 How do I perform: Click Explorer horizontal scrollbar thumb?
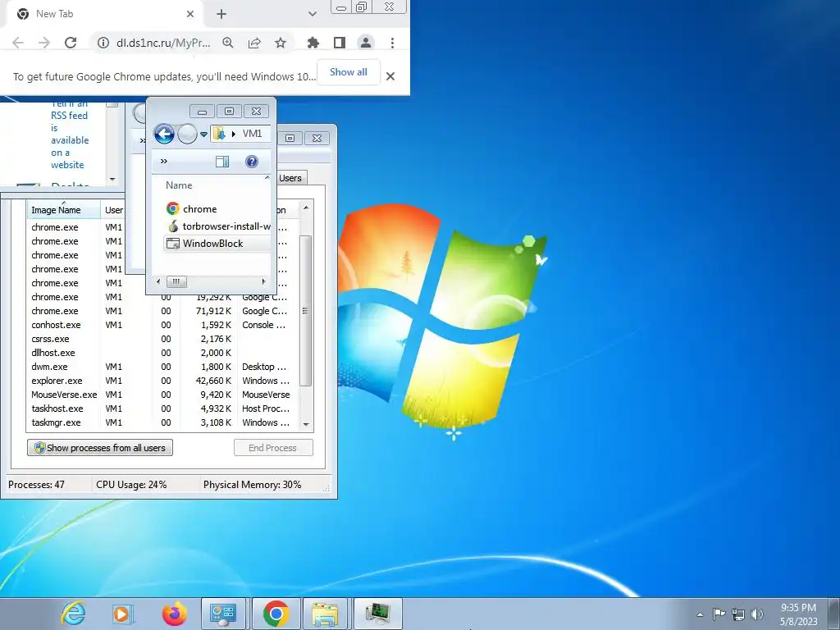[176, 281]
